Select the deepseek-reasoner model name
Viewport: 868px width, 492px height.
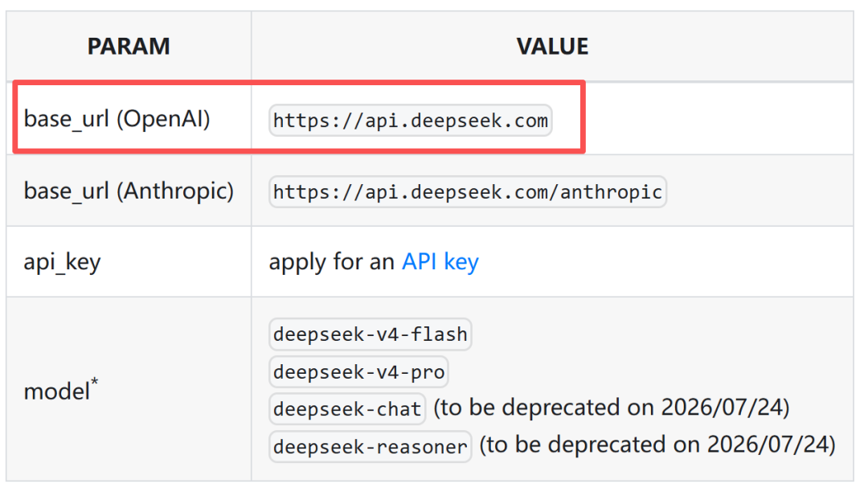(x=371, y=446)
